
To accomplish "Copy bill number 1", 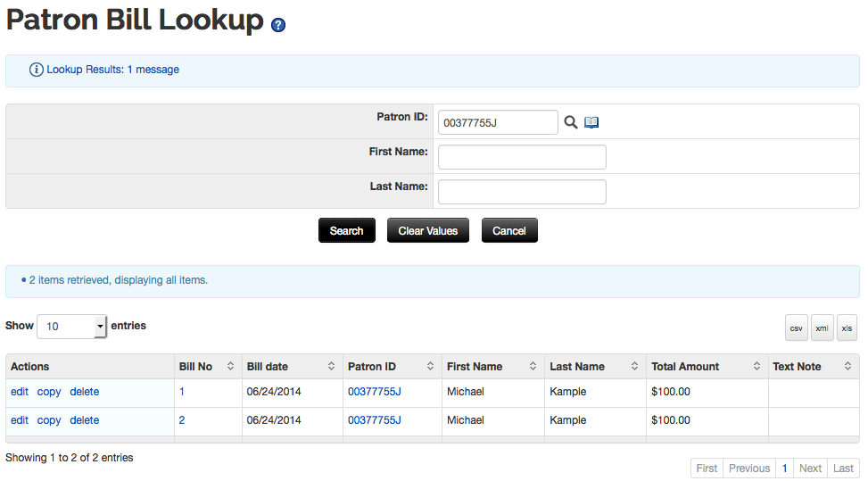I will pyautogui.click(x=49, y=392).
